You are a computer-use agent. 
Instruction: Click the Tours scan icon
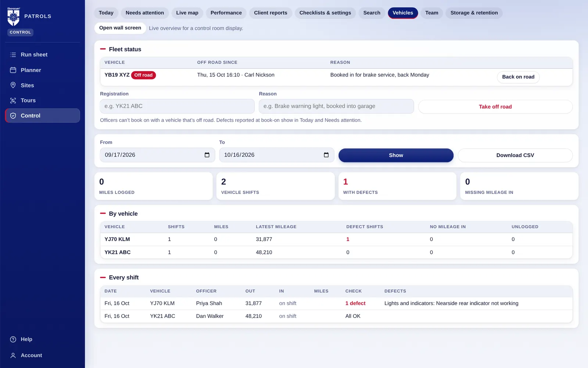(13, 100)
